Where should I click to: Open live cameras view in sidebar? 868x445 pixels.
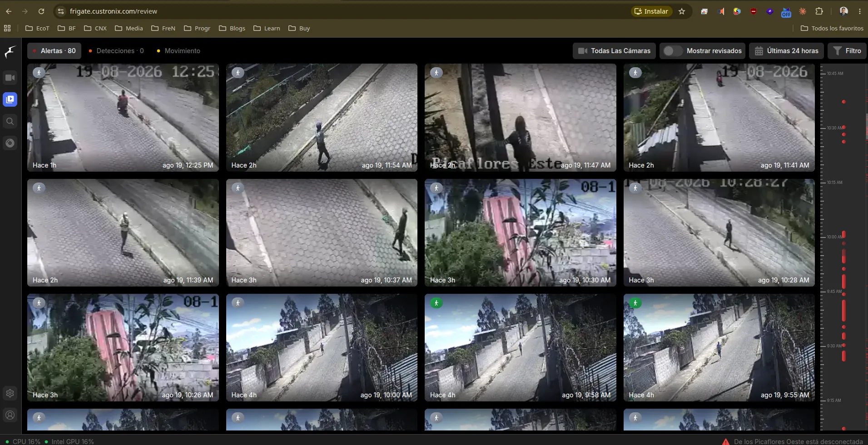(10, 78)
